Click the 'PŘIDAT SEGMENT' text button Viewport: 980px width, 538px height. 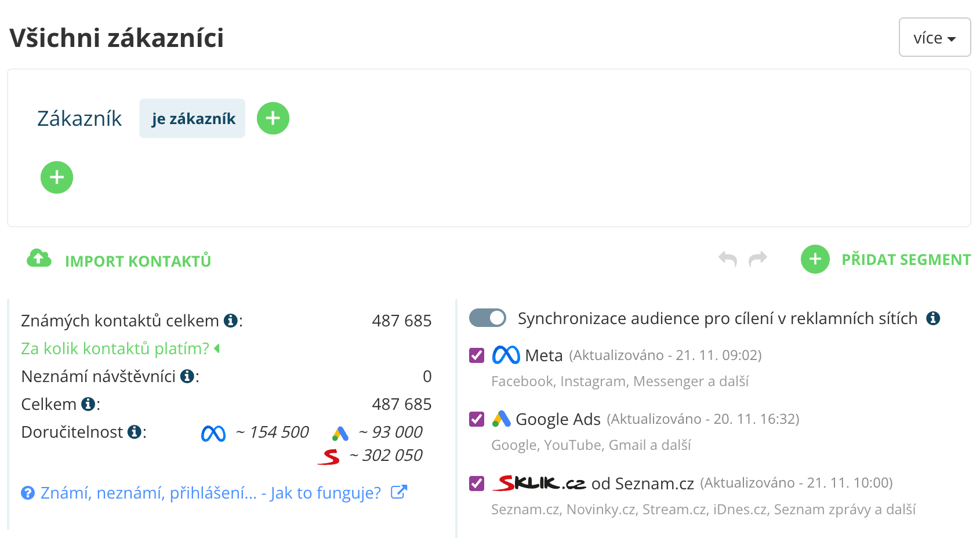pos(906,260)
